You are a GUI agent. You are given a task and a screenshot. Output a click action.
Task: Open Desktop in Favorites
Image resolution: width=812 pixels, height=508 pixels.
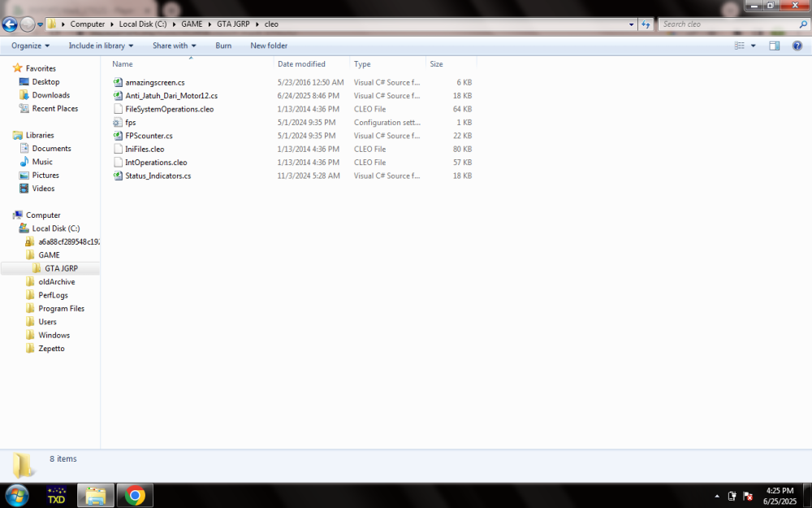click(x=45, y=82)
